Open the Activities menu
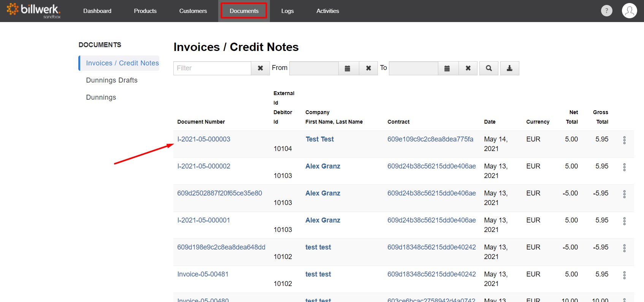Viewport: 644px width, 302px height. click(x=328, y=11)
